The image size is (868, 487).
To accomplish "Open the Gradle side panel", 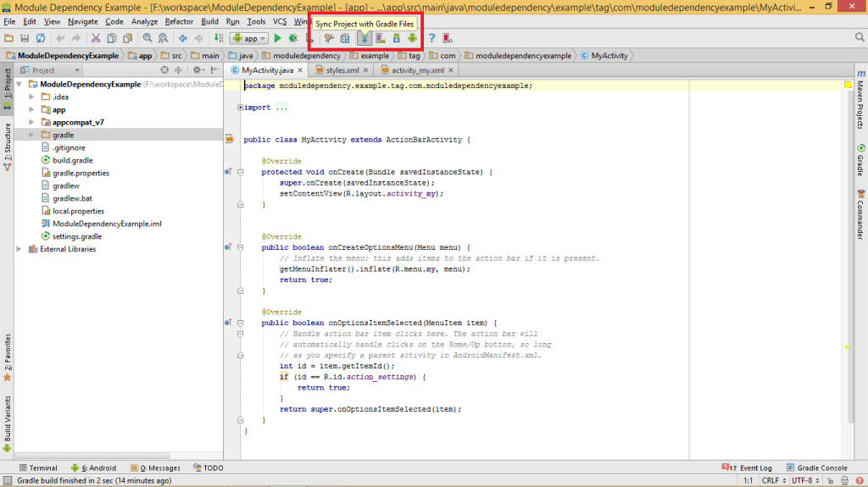I will click(861, 160).
